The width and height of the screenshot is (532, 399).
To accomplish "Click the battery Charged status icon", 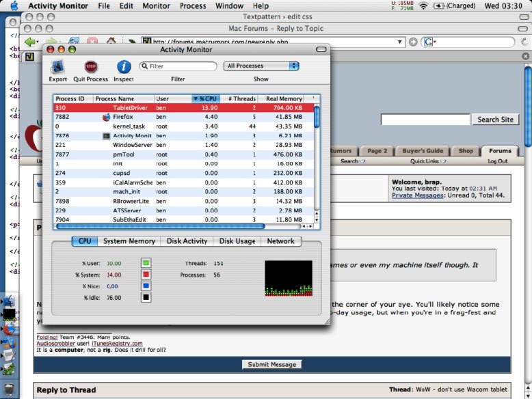I will click(x=439, y=5).
